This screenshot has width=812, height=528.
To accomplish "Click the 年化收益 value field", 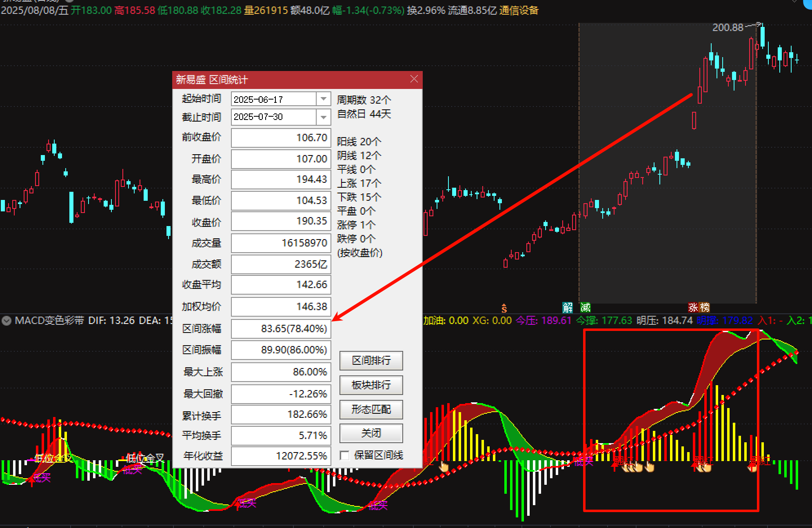I will pos(281,456).
